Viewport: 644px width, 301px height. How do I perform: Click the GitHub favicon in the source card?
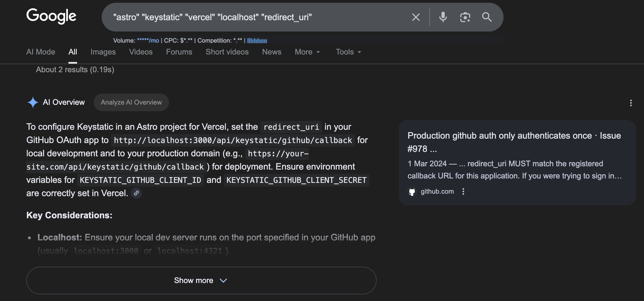tap(412, 191)
